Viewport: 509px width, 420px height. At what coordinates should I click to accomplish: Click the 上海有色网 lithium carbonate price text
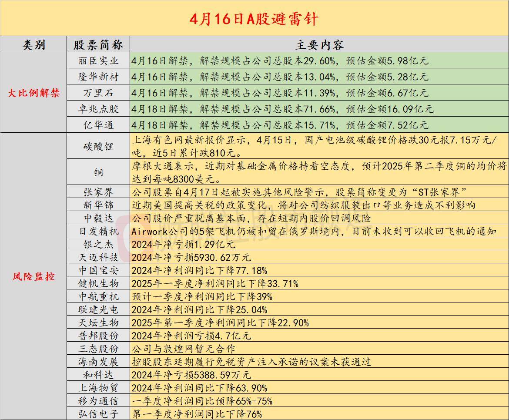point(314,146)
